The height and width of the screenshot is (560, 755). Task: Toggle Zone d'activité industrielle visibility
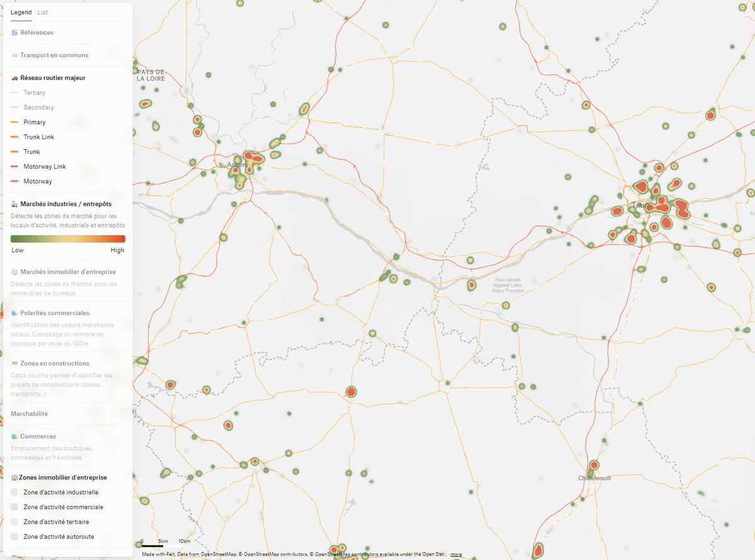(x=14, y=492)
